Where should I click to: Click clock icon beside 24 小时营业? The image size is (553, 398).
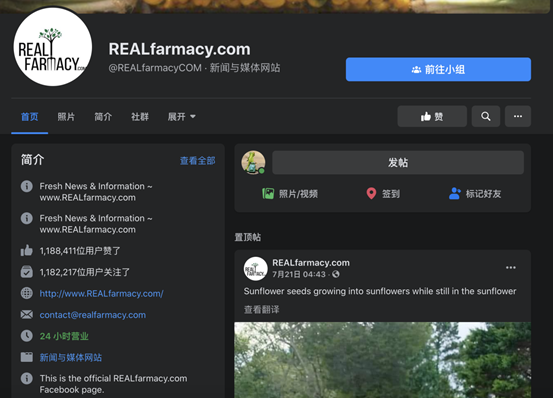click(26, 336)
